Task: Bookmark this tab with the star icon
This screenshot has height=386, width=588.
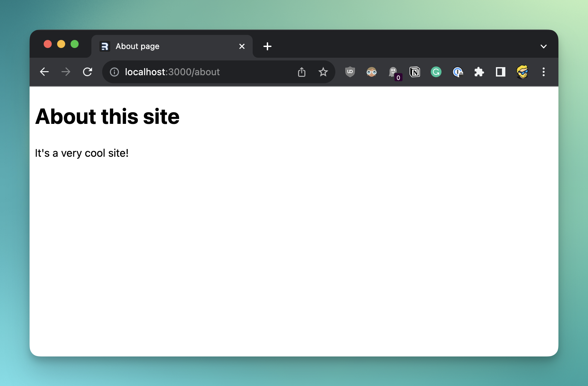Action: 323,72
